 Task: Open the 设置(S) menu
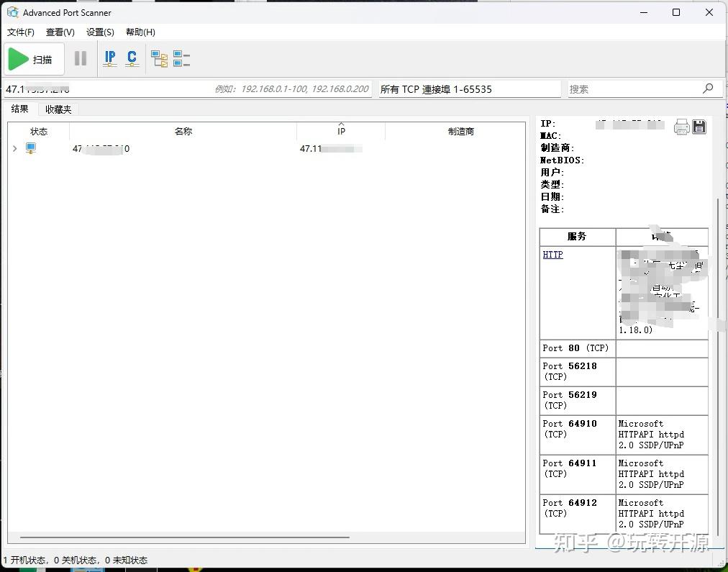[x=100, y=32]
